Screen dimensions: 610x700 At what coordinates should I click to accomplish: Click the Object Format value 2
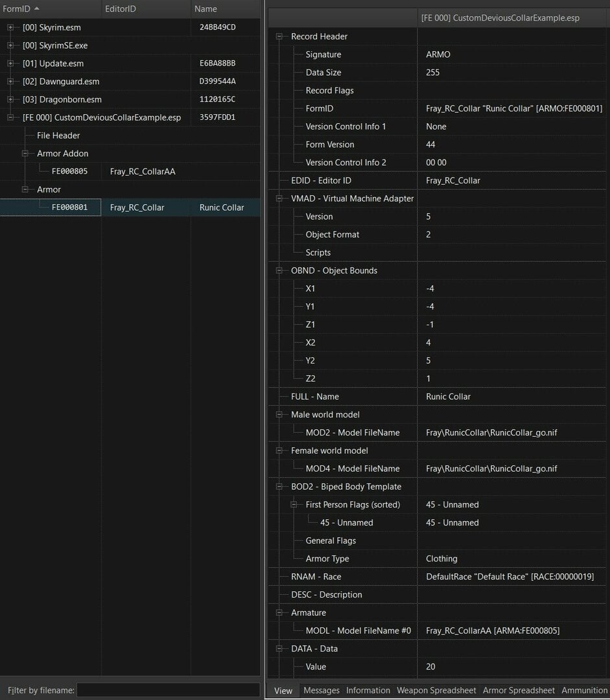pyautogui.click(x=428, y=235)
